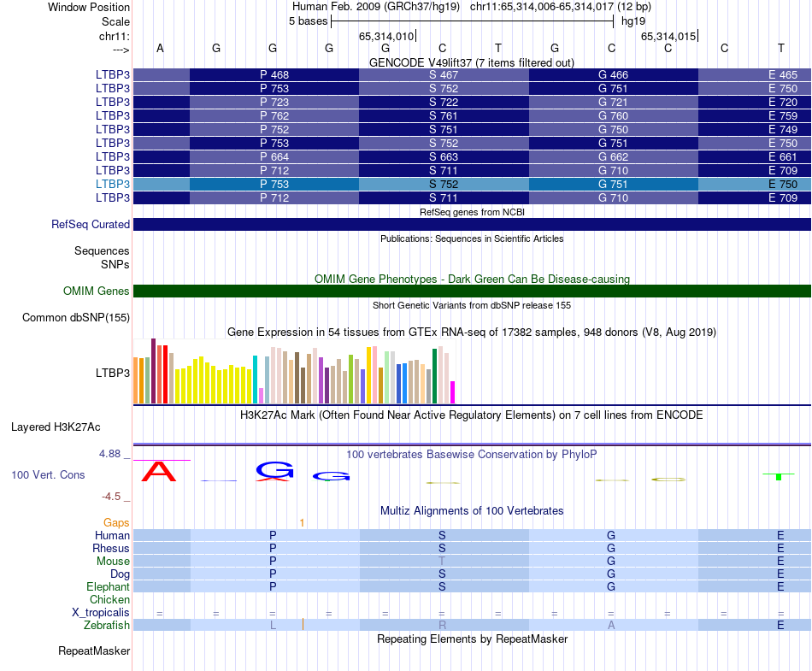
Task: Click the S residue in Dog alignment row
Action: pyautogui.click(x=442, y=574)
